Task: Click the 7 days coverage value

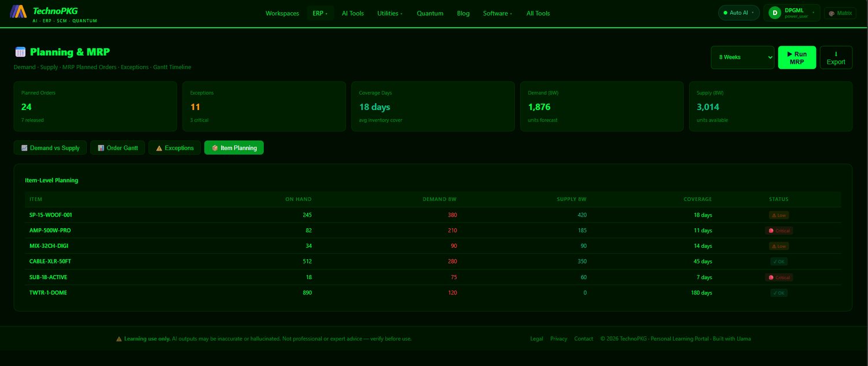Action: pos(703,277)
